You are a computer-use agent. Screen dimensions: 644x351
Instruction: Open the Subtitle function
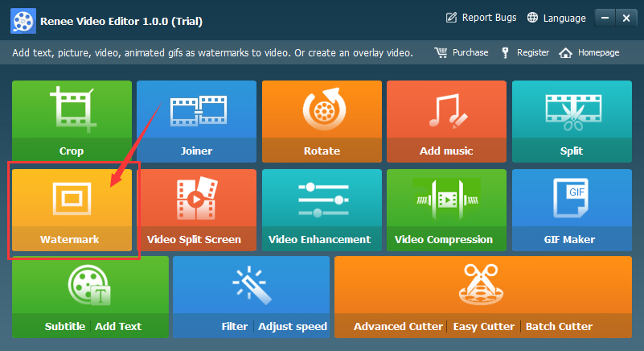[x=65, y=327]
